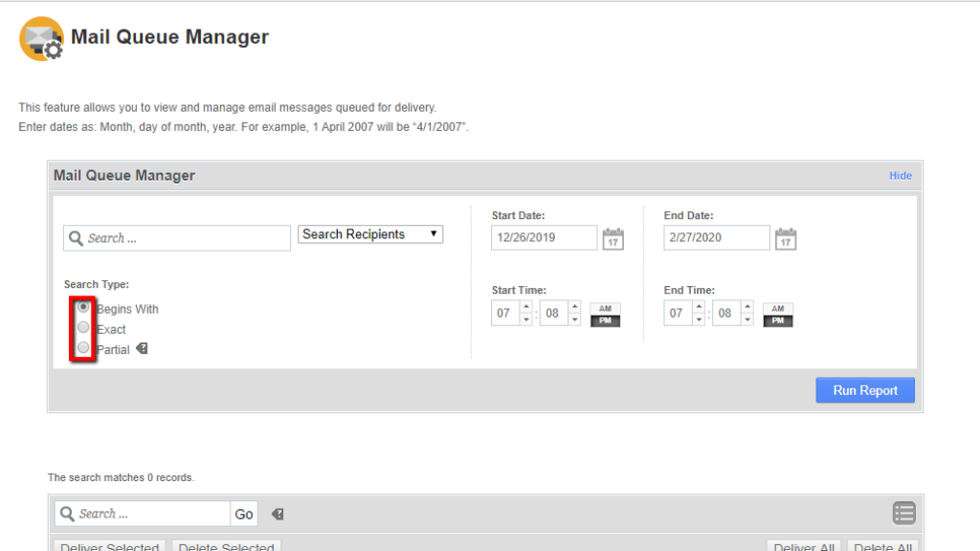Increase the End Time hour

coord(699,307)
